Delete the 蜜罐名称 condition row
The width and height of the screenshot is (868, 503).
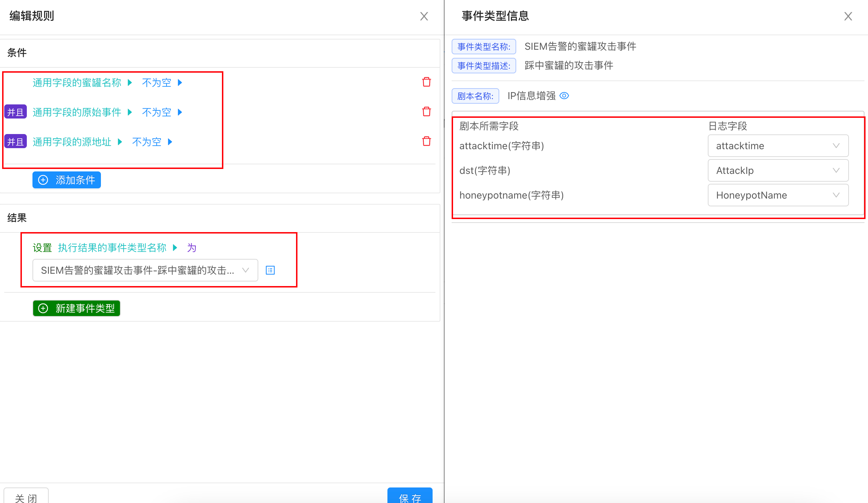point(427,82)
